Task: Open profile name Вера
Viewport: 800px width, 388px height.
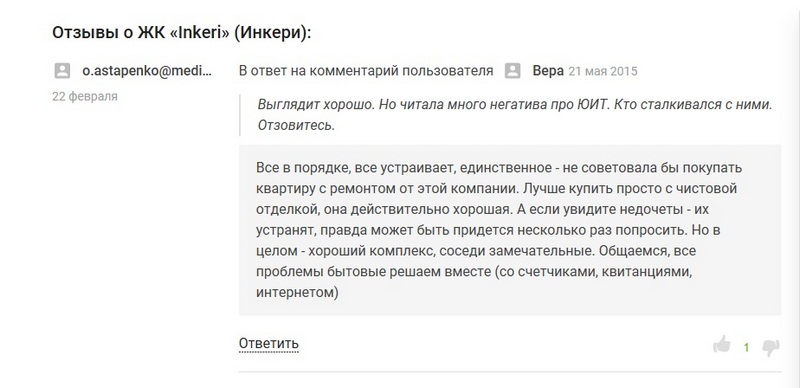Action: (548, 71)
